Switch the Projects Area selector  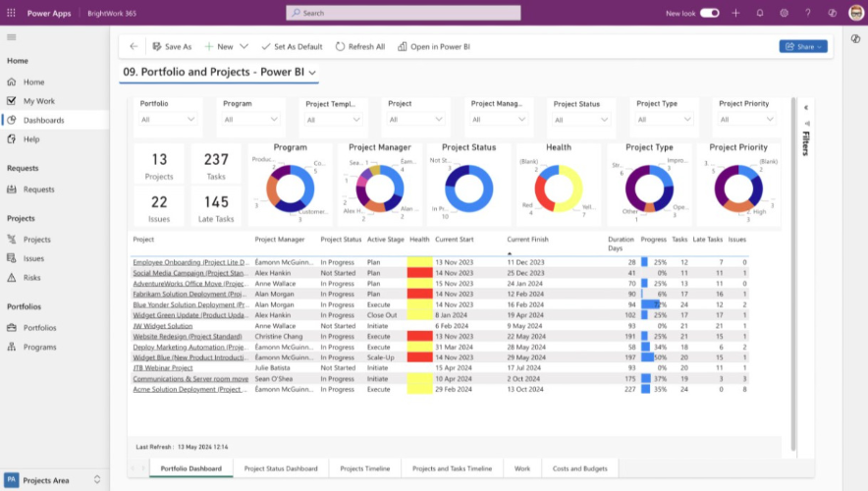click(x=53, y=480)
